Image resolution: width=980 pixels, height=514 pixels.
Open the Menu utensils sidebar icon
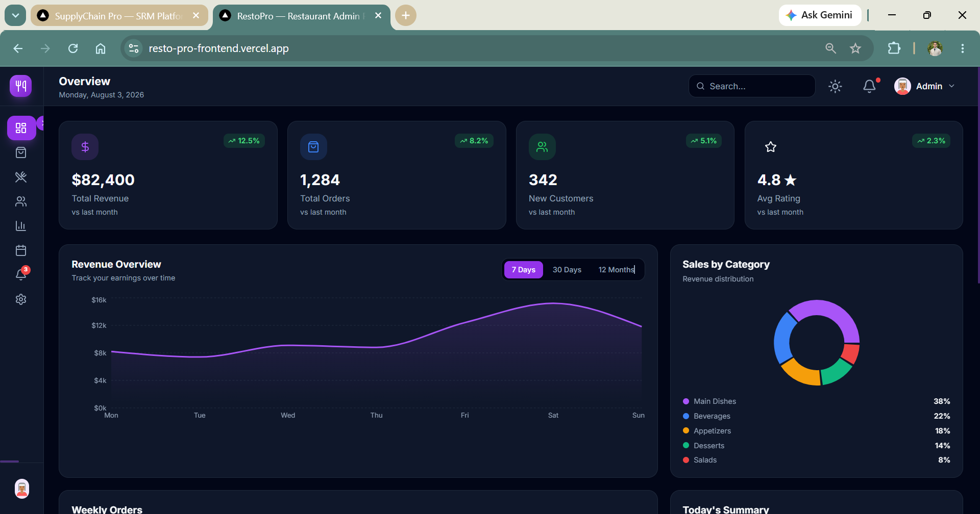21,177
